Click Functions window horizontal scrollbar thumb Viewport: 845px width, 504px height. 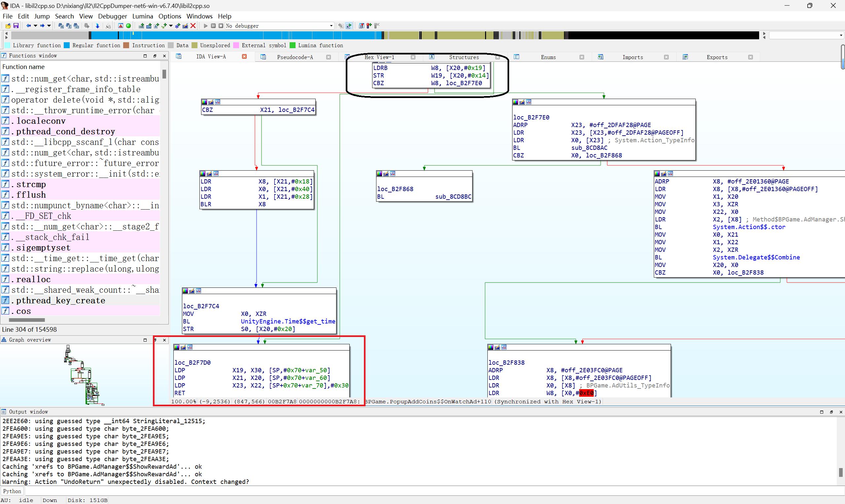(x=26, y=320)
